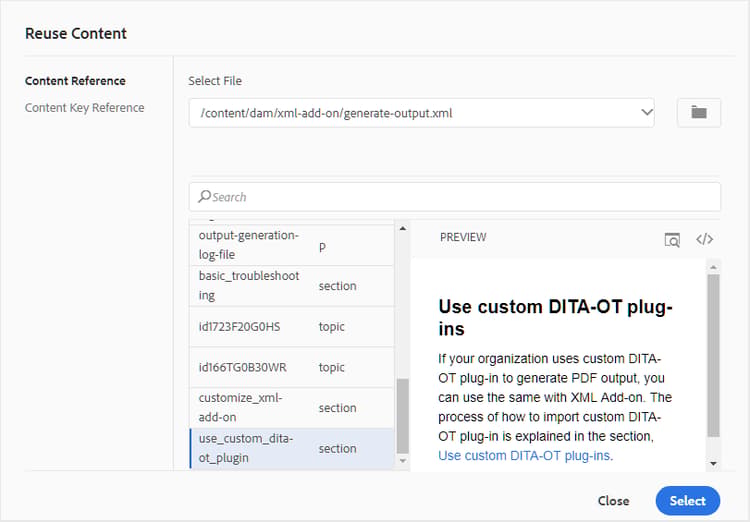The height and width of the screenshot is (522, 750).
Task: Click the Select button
Action: pyautogui.click(x=687, y=501)
